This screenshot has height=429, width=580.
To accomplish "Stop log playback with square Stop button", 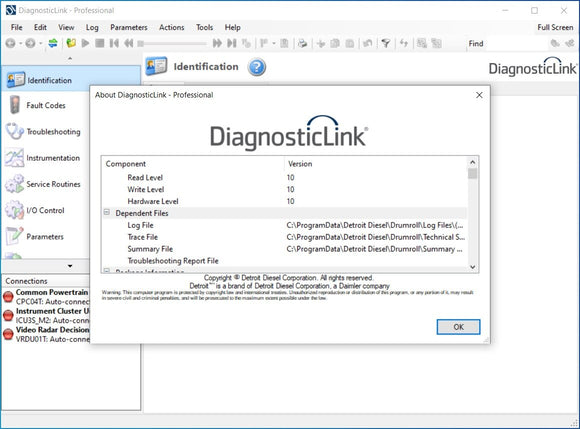I will (x=100, y=43).
